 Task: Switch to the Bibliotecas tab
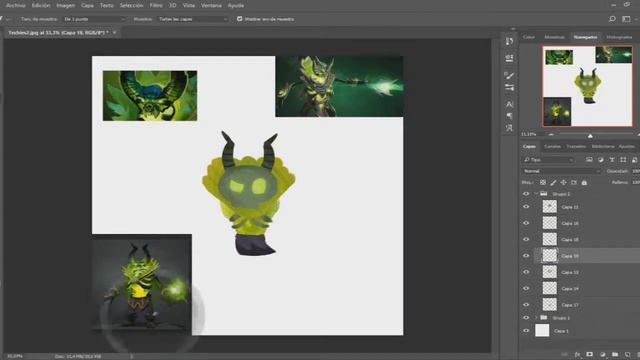point(603,147)
